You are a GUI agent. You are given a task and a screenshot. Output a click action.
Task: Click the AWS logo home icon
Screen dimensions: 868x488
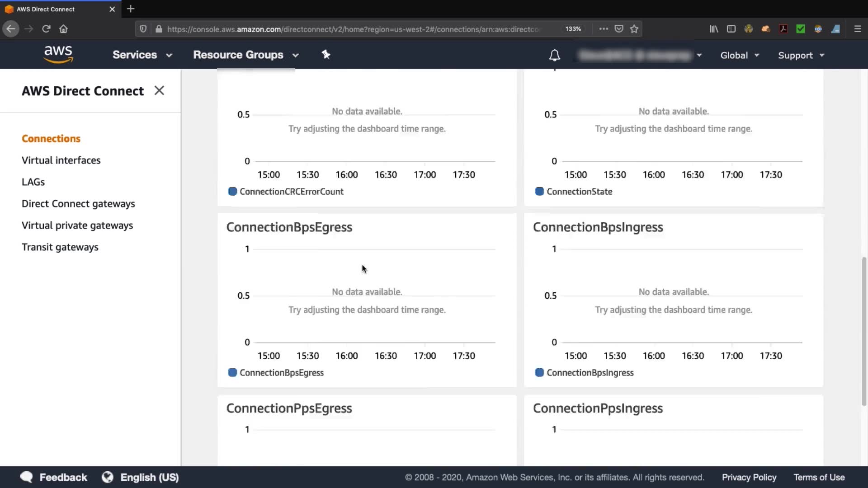(x=58, y=55)
